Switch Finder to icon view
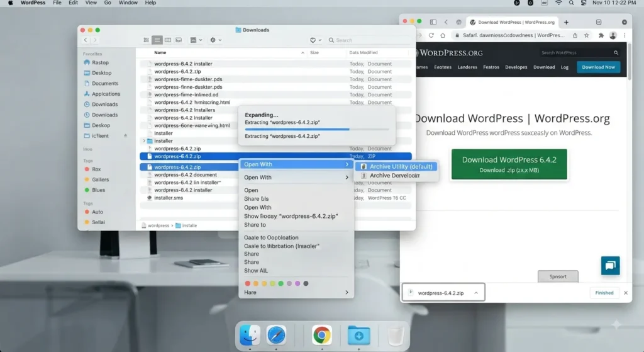Image resolution: width=644 pixels, height=352 pixels. click(146, 40)
